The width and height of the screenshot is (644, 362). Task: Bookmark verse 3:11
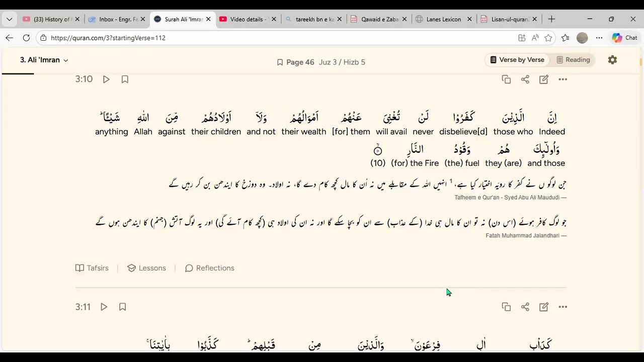pyautogui.click(x=122, y=307)
